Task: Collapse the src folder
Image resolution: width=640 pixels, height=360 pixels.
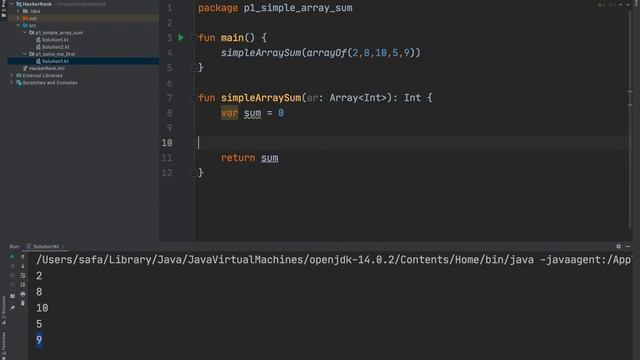Action: point(18,25)
